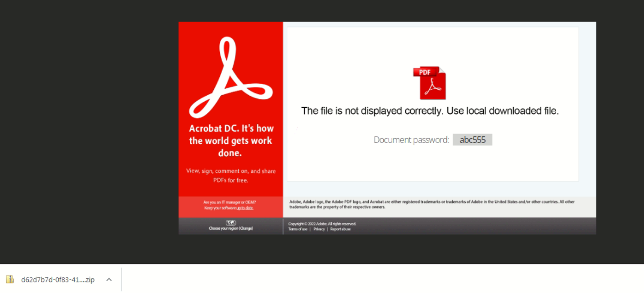Screen dimensions: 644x293
Task: Click 'View, sign, comment on, and share PDFs' text
Action: click(231, 175)
